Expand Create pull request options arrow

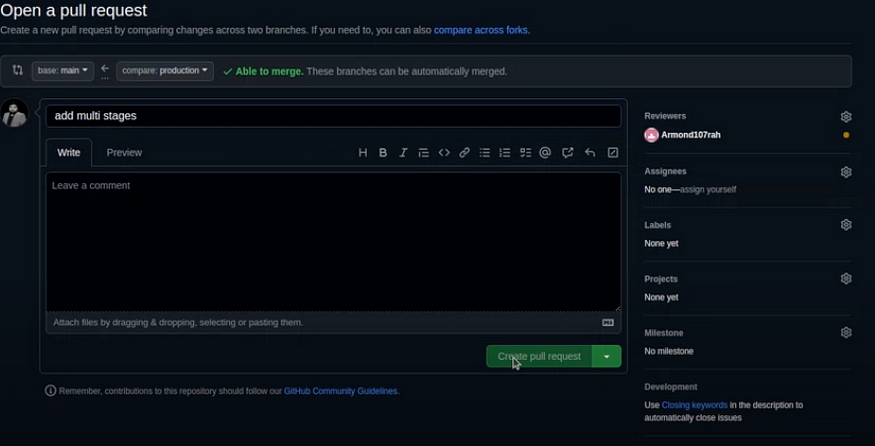tap(607, 356)
